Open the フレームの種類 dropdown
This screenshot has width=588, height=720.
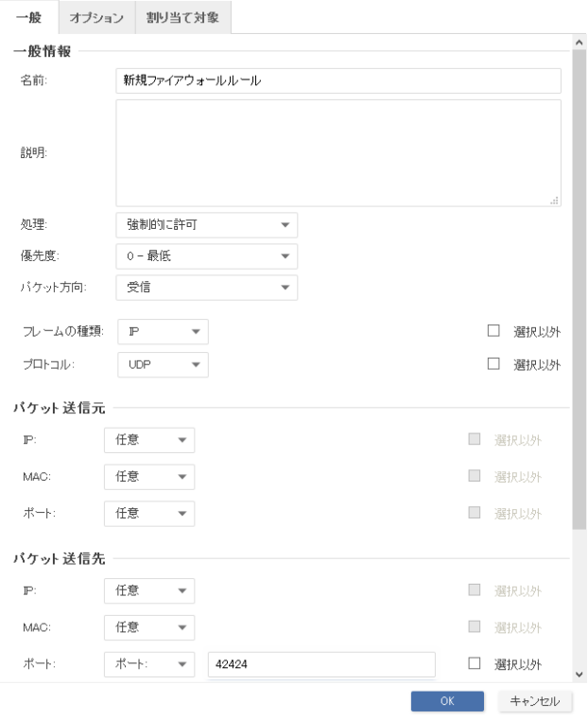[162, 332]
